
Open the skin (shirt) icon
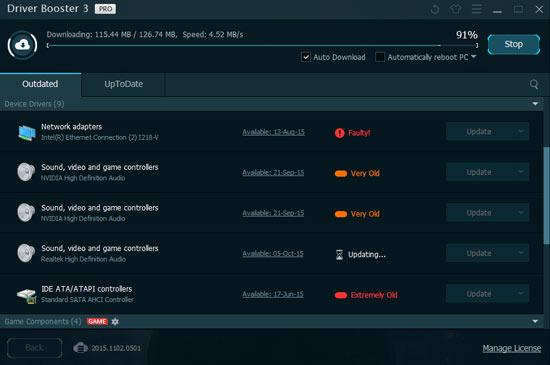click(x=455, y=9)
